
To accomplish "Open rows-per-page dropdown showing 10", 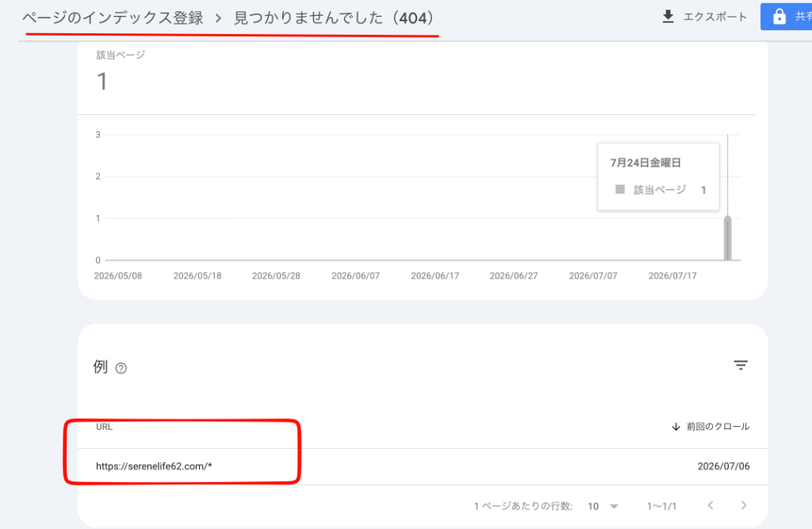I will click(x=603, y=506).
